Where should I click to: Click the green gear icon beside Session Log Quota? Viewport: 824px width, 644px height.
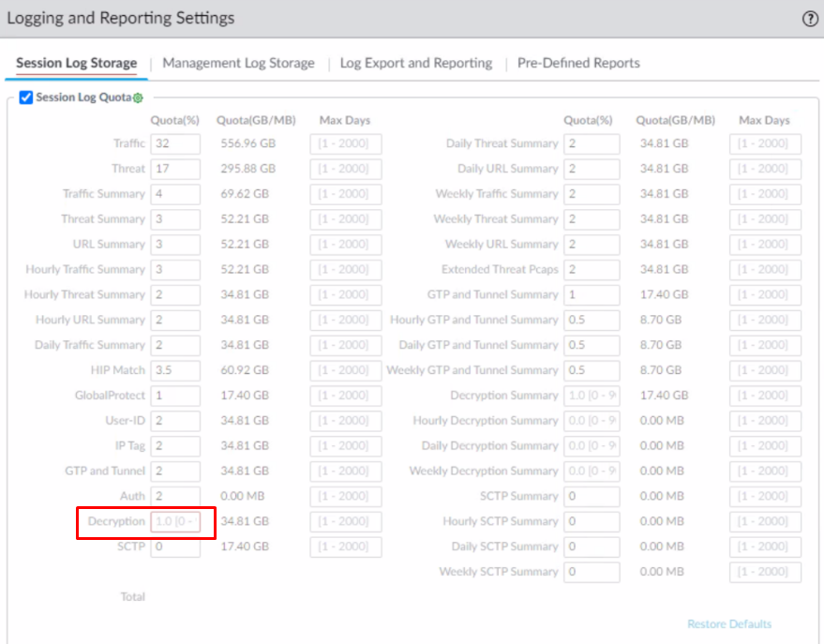pos(138,98)
